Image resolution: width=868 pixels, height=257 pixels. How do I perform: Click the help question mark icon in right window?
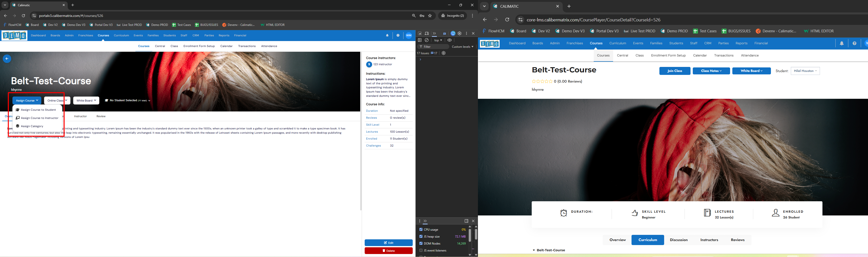click(854, 43)
